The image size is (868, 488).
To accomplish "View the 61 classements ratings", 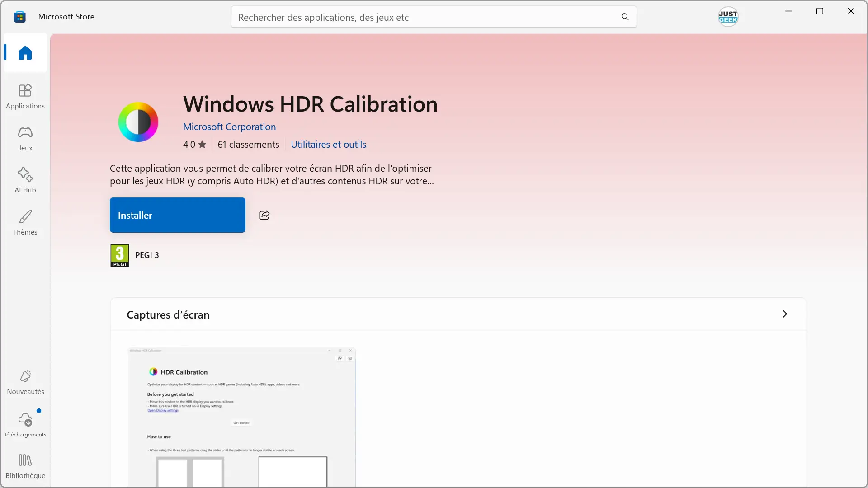I will 248,144.
